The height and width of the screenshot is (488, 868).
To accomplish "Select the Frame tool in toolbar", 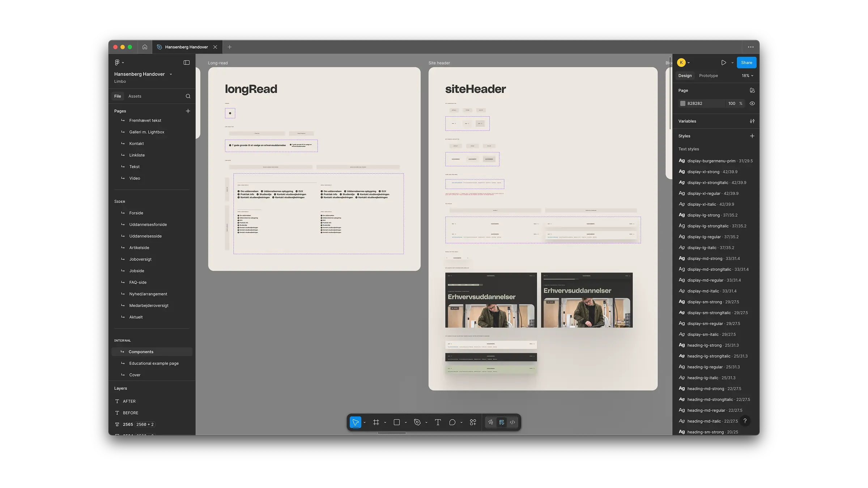I will 376,422.
